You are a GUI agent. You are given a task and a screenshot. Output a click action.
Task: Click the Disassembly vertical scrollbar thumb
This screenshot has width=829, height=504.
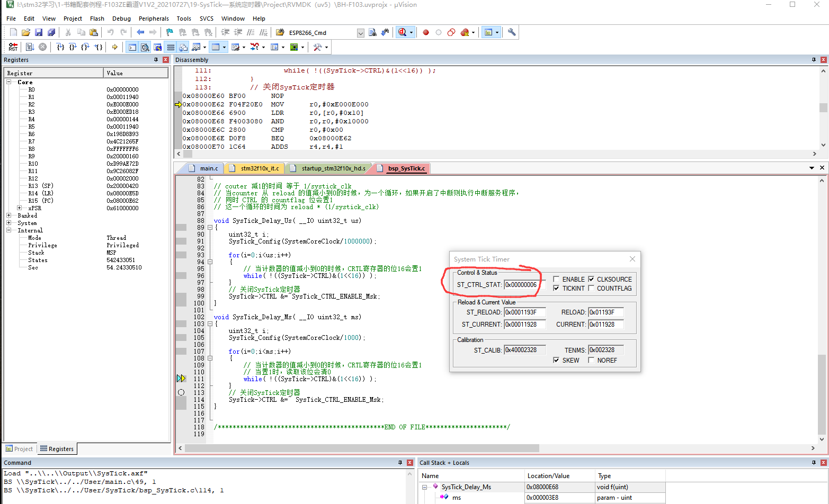823,107
